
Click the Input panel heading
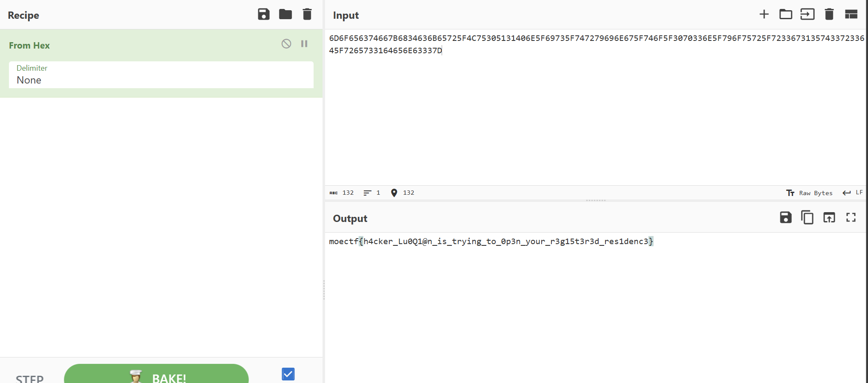coord(346,15)
